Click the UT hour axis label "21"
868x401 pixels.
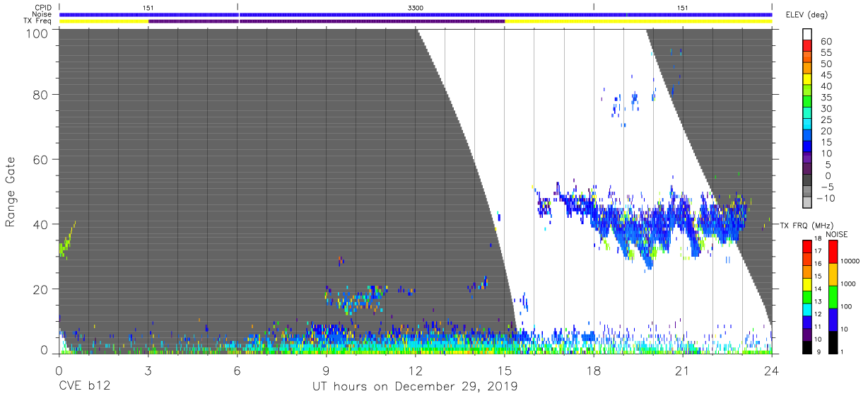(683, 370)
